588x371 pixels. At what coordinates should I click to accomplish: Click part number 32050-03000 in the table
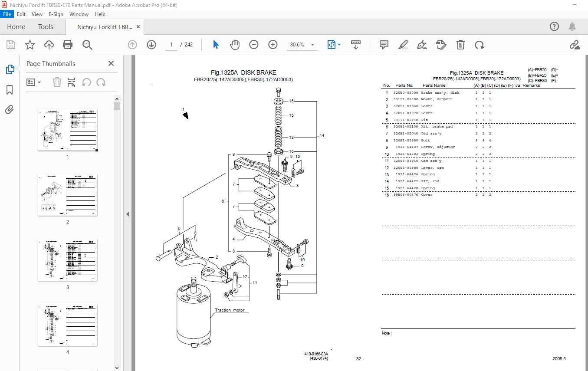(x=406, y=92)
